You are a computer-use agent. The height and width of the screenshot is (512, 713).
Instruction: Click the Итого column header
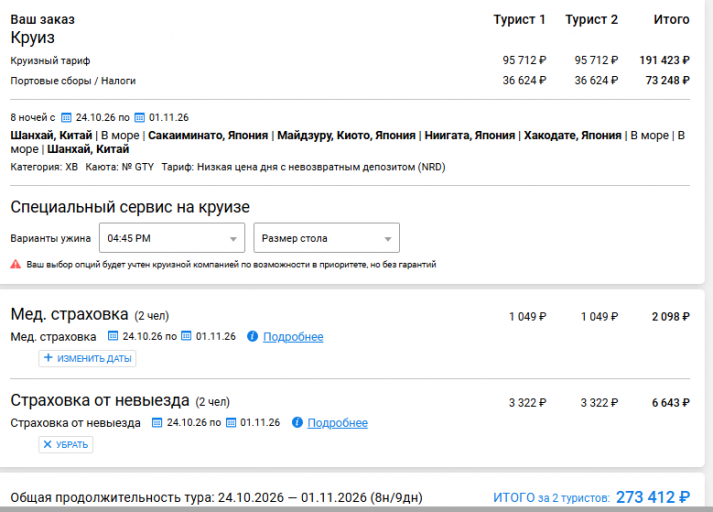coord(672,20)
